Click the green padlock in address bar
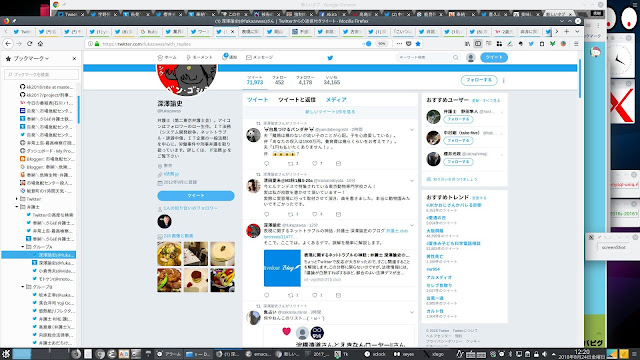This screenshot has width=640, height=360. click(97, 44)
